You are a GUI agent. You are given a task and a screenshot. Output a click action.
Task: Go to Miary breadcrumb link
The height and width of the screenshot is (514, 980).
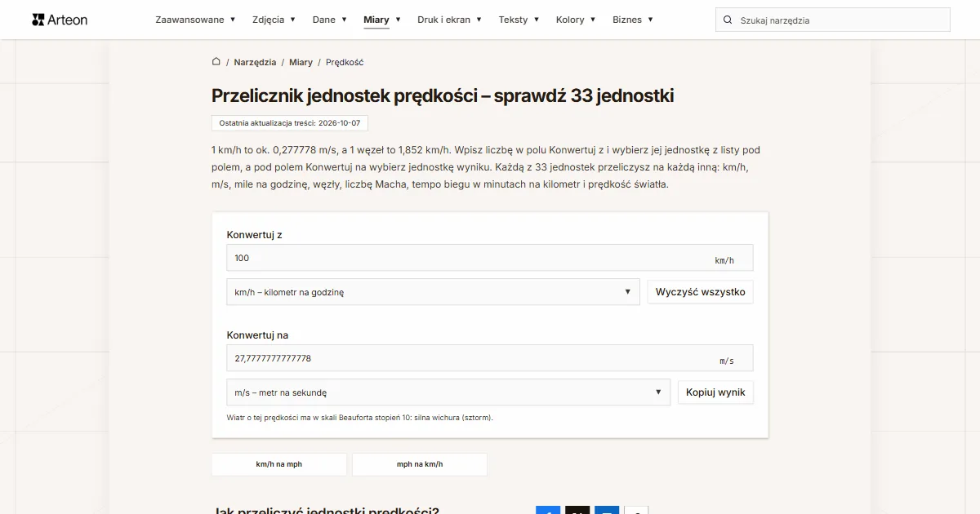[x=301, y=62]
